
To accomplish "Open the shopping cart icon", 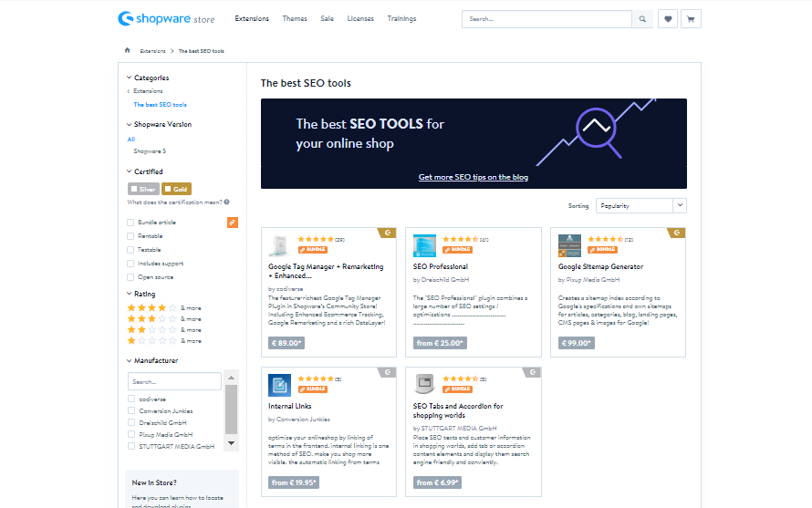I will (691, 19).
